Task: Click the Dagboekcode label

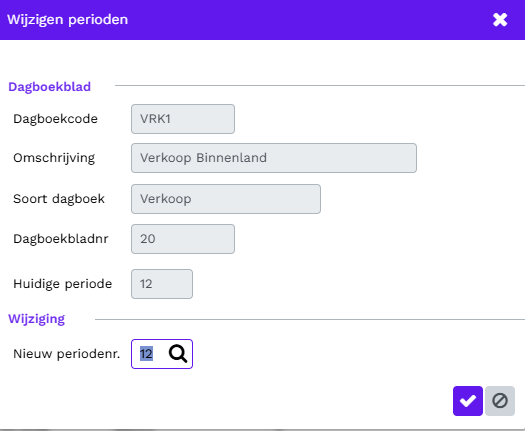Action: coord(56,119)
